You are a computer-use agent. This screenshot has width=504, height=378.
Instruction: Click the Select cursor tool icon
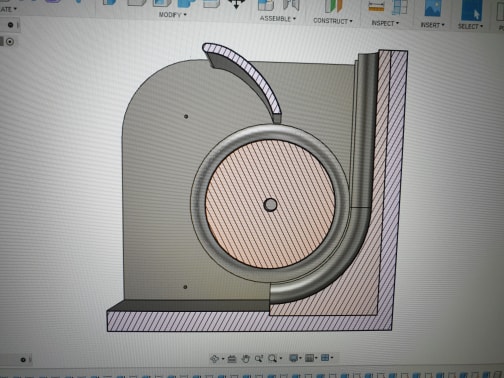click(471, 10)
